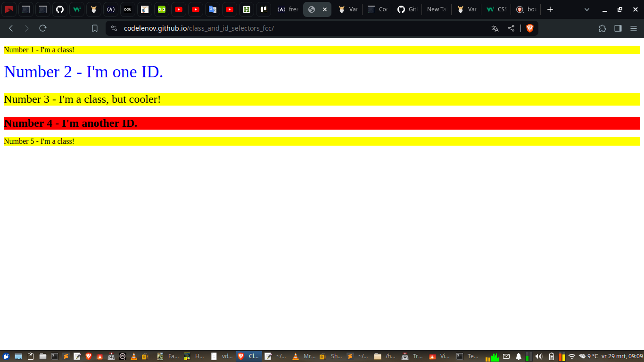Open the page translate tool
This screenshot has width=644, height=362.
[495, 28]
